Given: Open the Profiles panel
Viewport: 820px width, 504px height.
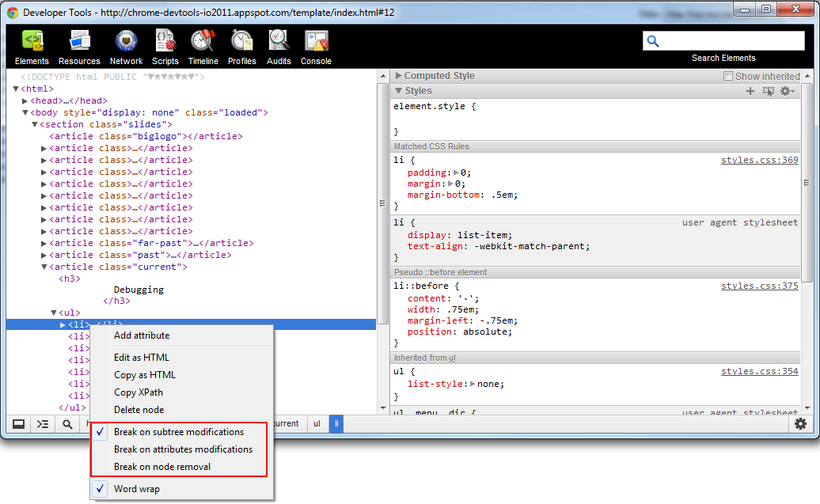Looking at the screenshot, I should tap(242, 47).
